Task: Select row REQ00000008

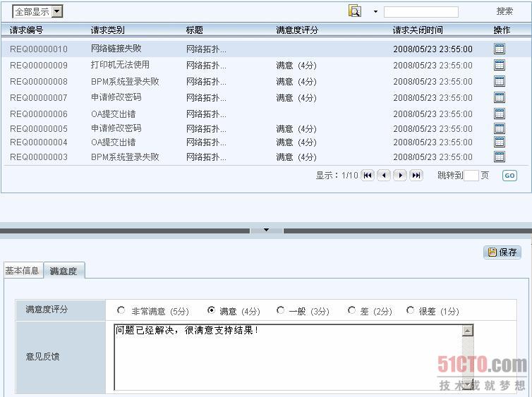Action: (266, 81)
